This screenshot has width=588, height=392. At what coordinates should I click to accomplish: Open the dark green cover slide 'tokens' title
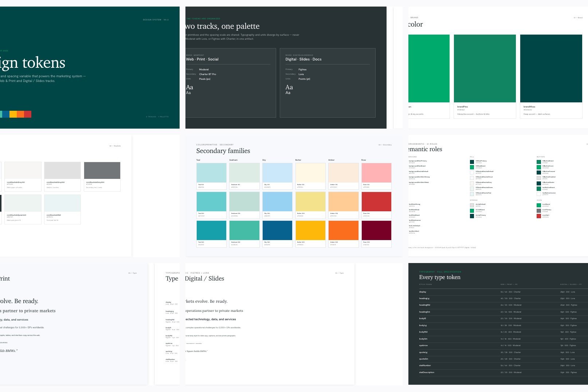click(33, 63)
